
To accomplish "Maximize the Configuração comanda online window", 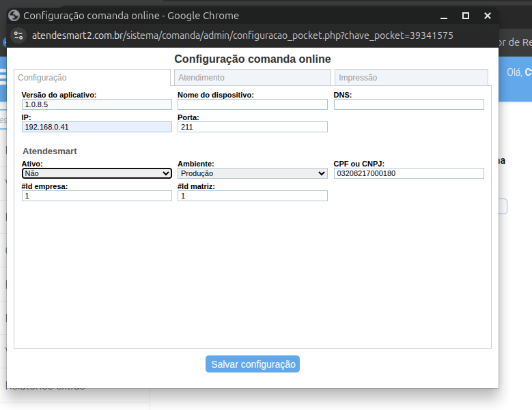I will (466, 16).
